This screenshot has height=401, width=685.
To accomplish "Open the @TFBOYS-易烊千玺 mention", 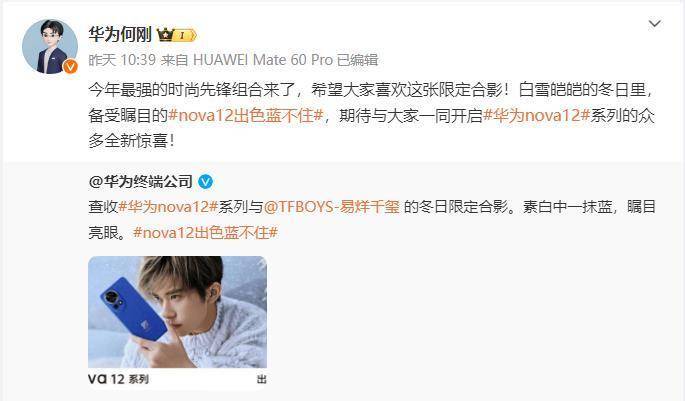I will 332,207.
